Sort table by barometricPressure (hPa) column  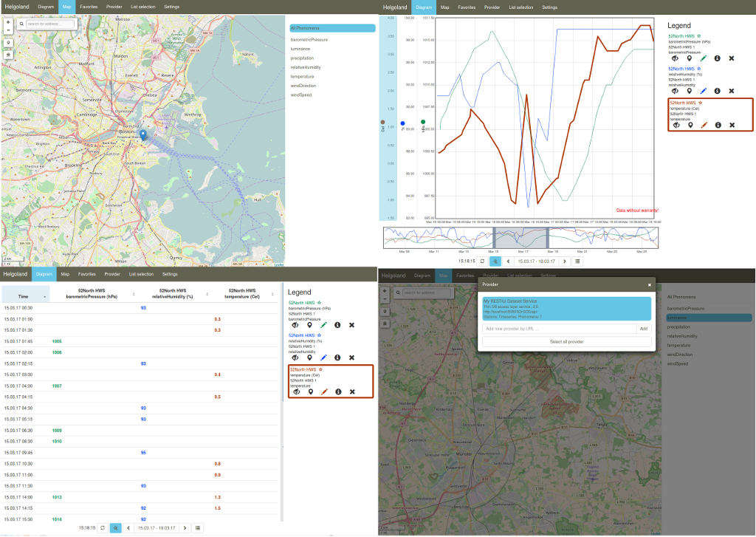(93, 294)
